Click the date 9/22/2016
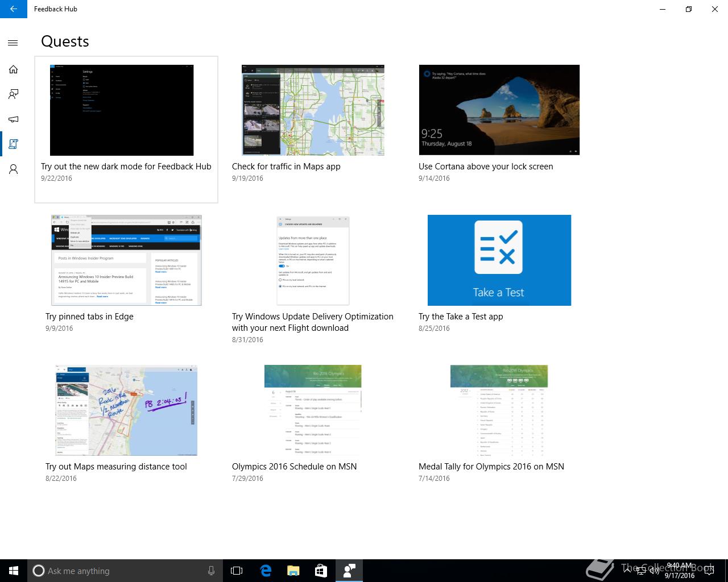 point(56,178)
